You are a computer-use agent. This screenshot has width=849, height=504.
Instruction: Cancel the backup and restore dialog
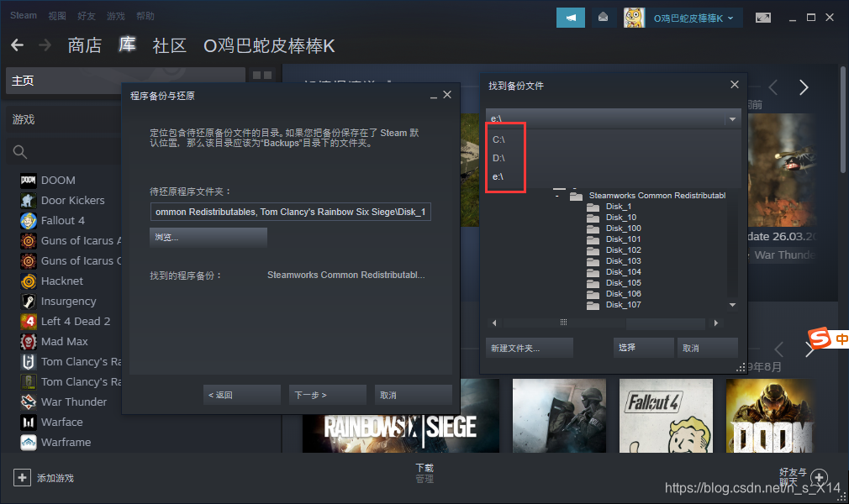click(413, 395)
